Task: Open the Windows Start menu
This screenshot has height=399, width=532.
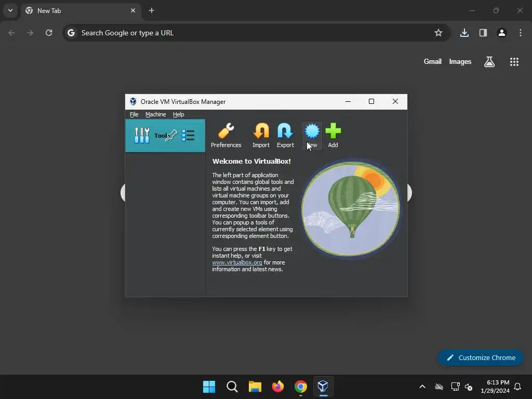Action: [209, 387]
